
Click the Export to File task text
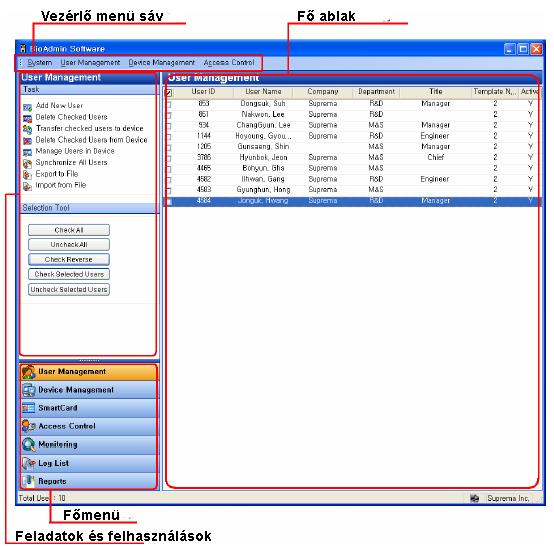pos(57,174)
